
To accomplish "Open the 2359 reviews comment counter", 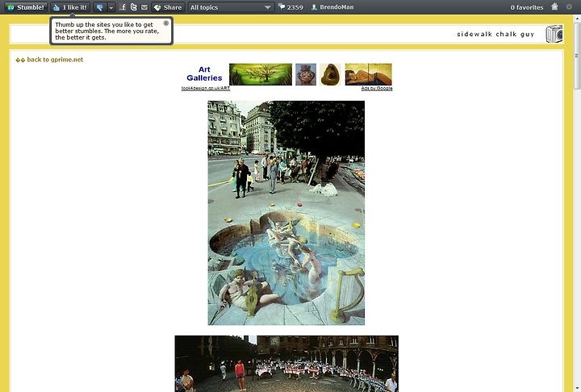I will coord(290,6).
